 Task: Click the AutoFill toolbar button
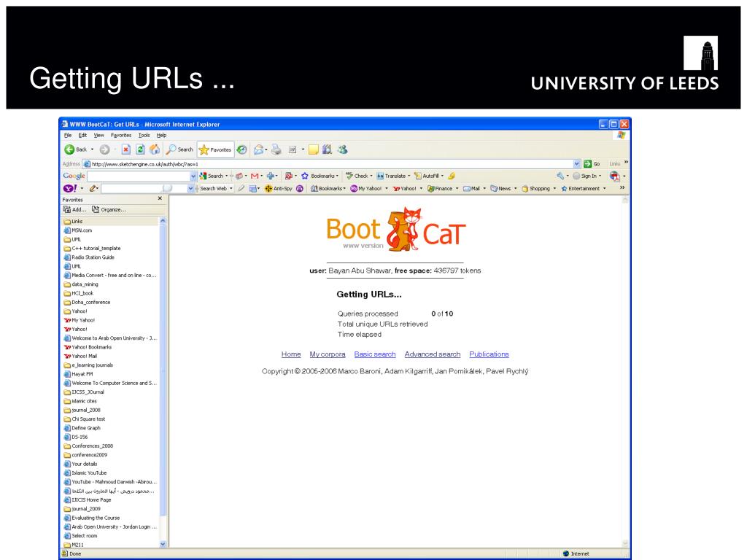(427, 176)
